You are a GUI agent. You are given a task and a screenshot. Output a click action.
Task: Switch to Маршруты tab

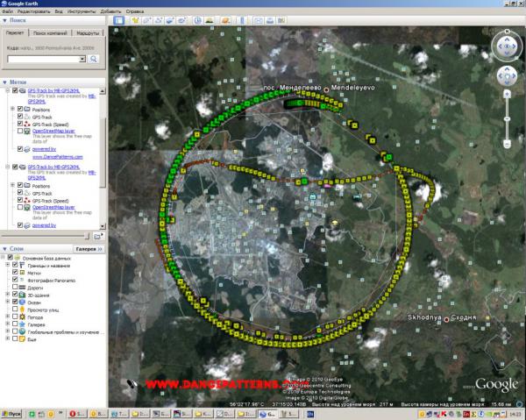click(88, 33)
